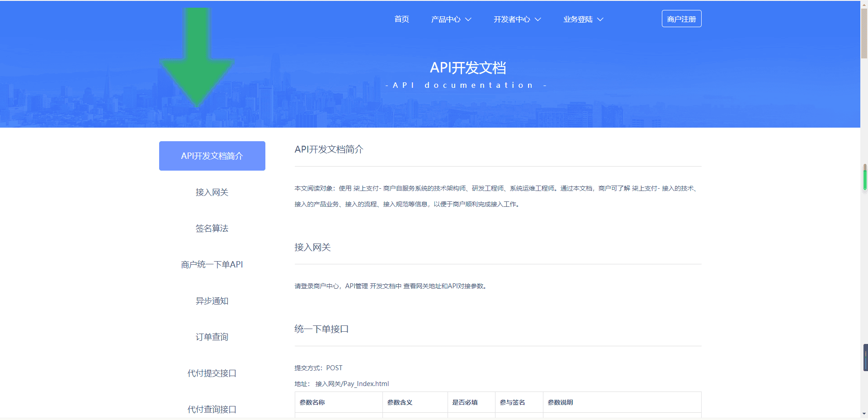The width and height of the screenshot is (868, 420).
Task: Open the 接入网关 sidebar entry
Action: (212, 192)
